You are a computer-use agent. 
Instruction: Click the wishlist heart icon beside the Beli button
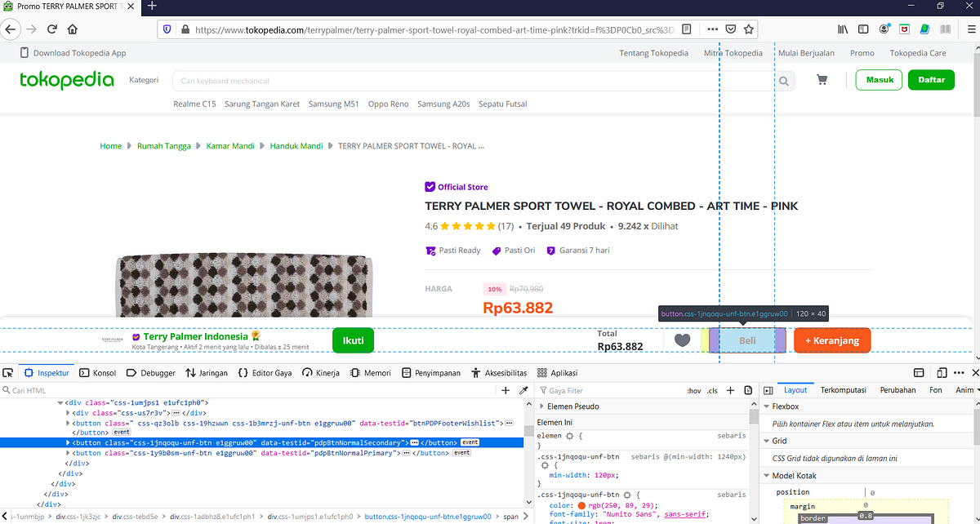[x=682, y=340]
